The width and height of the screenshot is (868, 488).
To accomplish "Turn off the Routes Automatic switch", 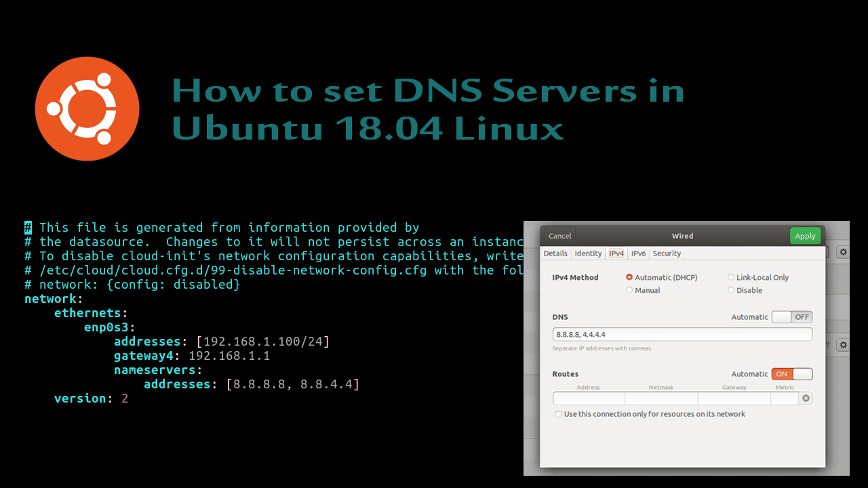I will pyautogui.click(x=791, y=374).
